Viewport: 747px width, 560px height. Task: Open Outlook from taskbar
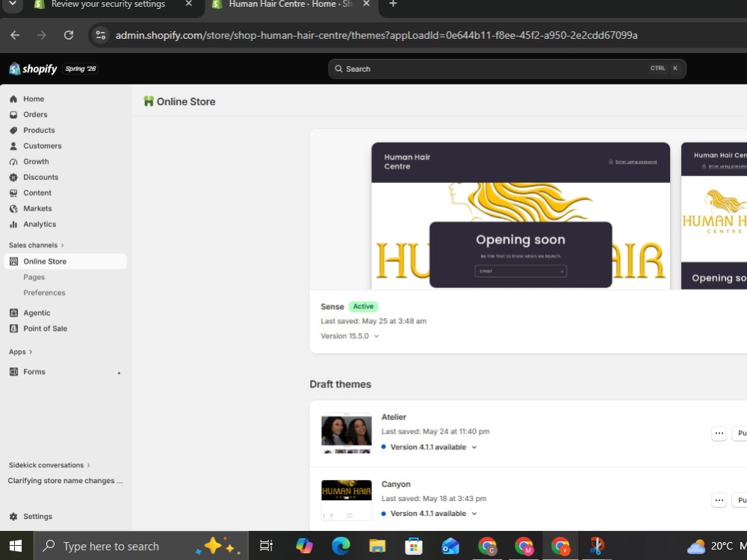[450, 546]
